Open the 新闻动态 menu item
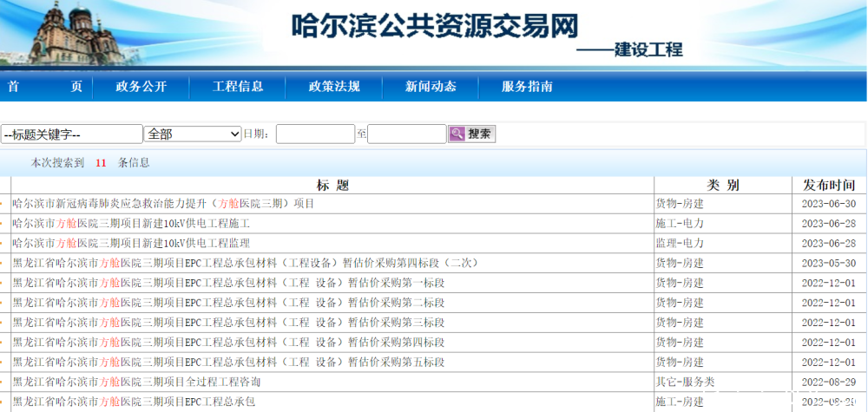The height and width of the screenshot is (412, 868). 431,87
